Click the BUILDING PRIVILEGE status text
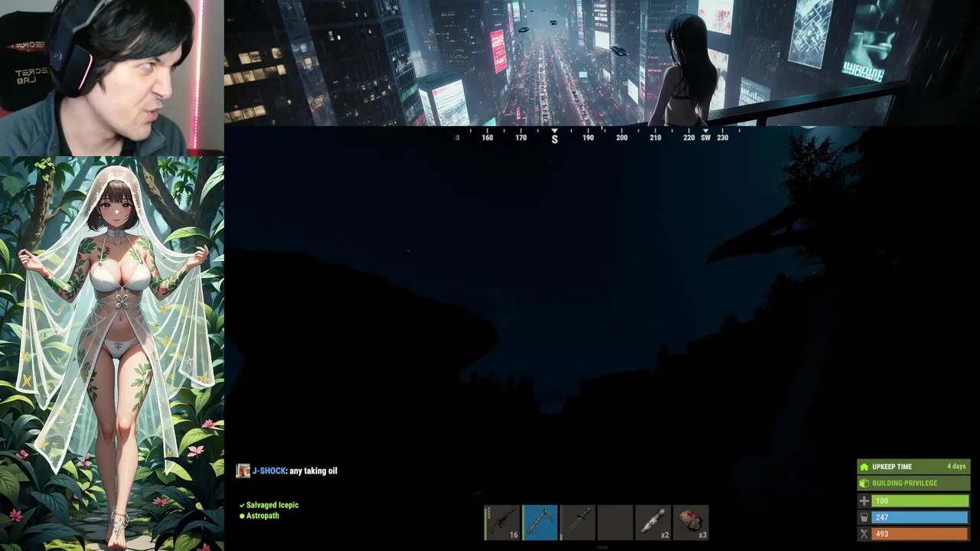 [904, 484]
